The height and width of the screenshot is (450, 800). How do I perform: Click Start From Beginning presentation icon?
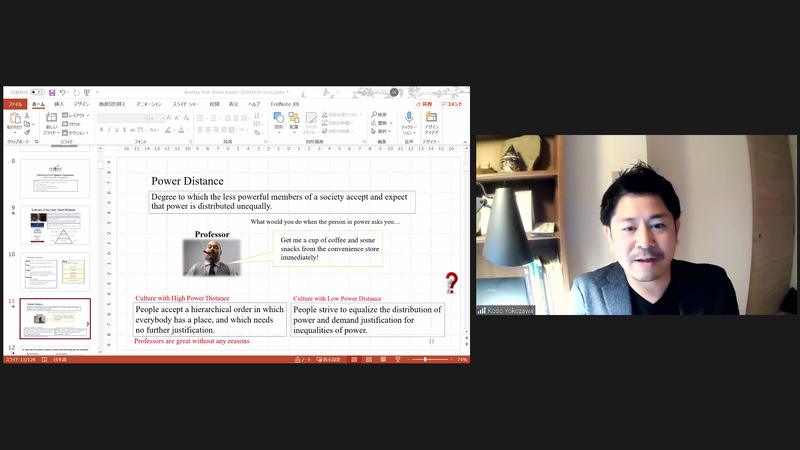[x=87, y=93]
